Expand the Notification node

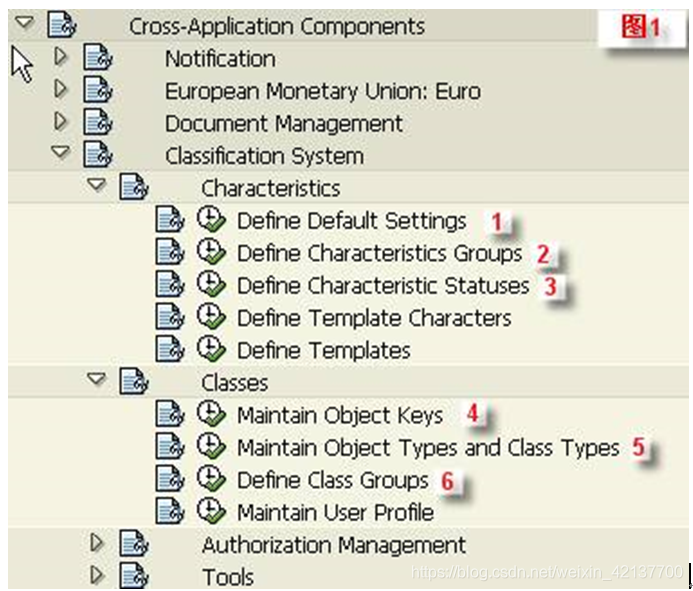coord(61,57)
